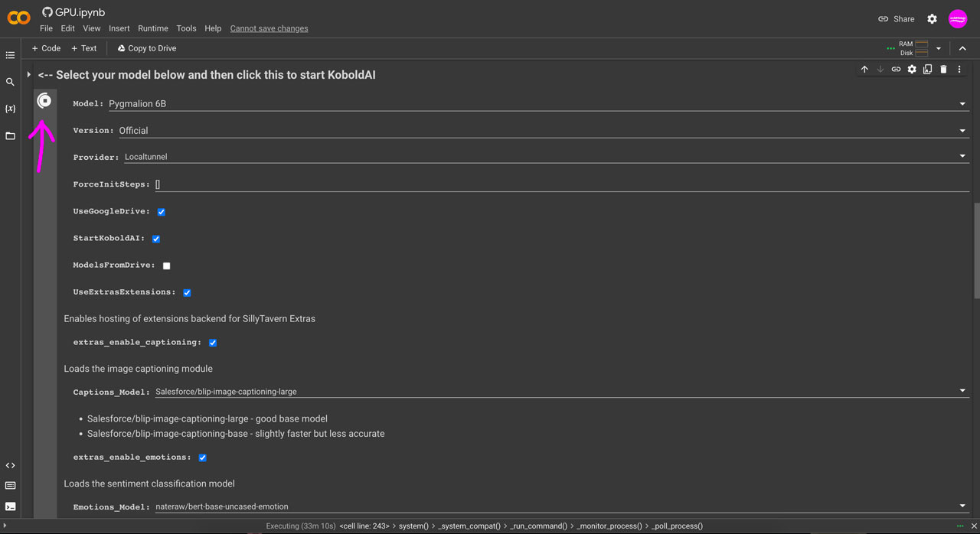Open the Version dropdown showing Official
Image resolution: width=980 pixels, height=534 pixels.
tap(544, 130)
